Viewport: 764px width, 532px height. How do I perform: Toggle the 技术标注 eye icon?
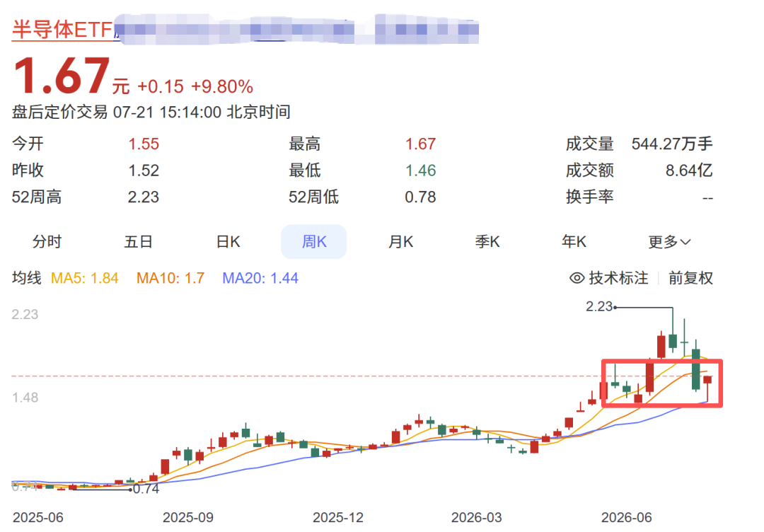pyautogui.click(x=577, y=278)
